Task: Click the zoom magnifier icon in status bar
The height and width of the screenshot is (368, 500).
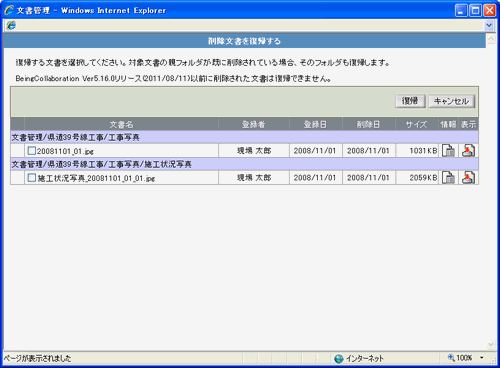Action: click(451, 358)
